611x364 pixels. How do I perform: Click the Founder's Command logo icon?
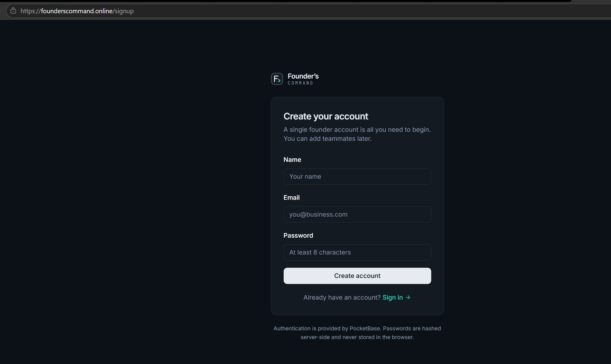[x=277, y=79]
